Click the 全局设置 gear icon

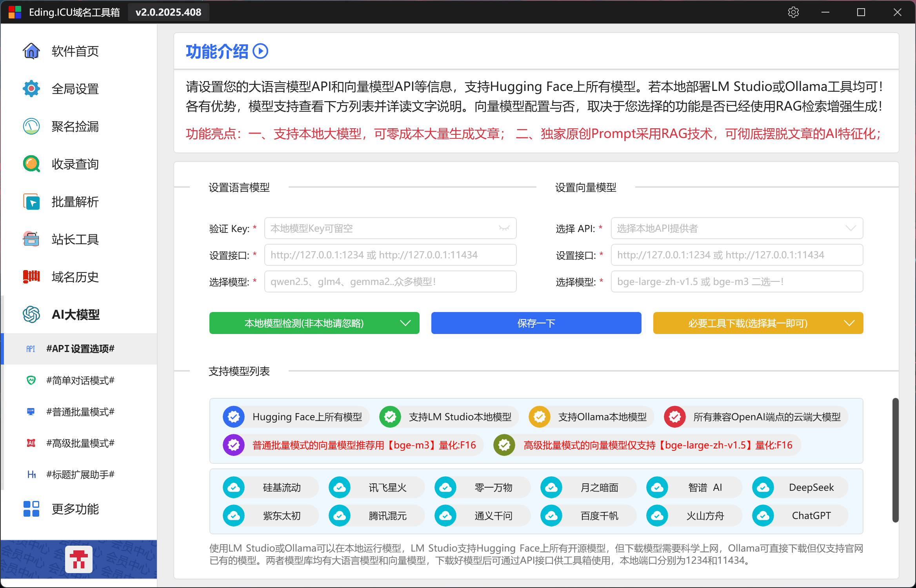pos(31,89)
